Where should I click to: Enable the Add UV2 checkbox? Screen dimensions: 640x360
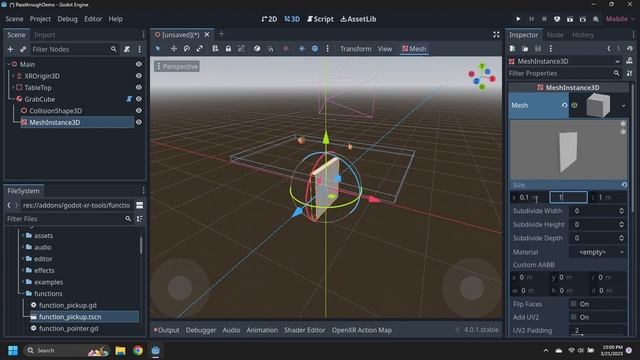pyautogui.click(x=573, y=317)
